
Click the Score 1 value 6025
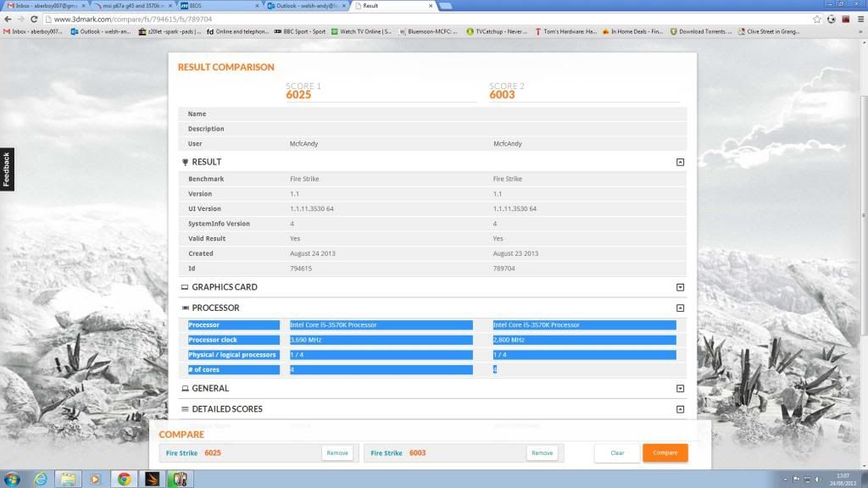(298, 95)
